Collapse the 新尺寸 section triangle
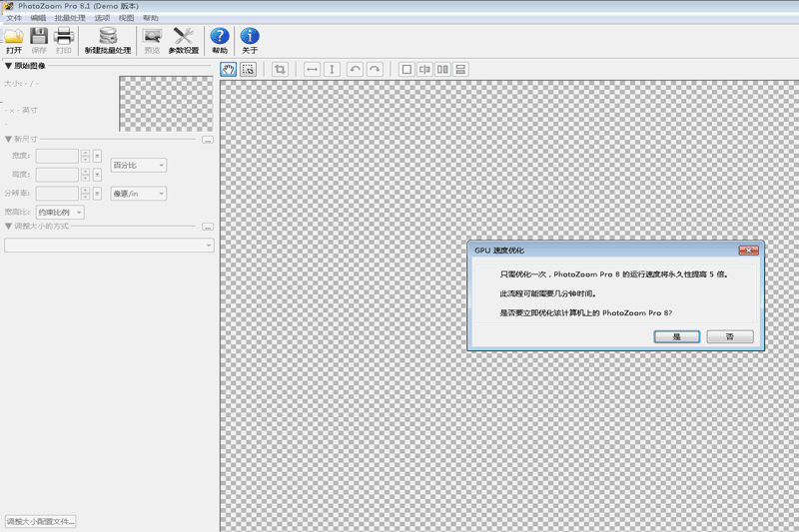 [8, 139]
